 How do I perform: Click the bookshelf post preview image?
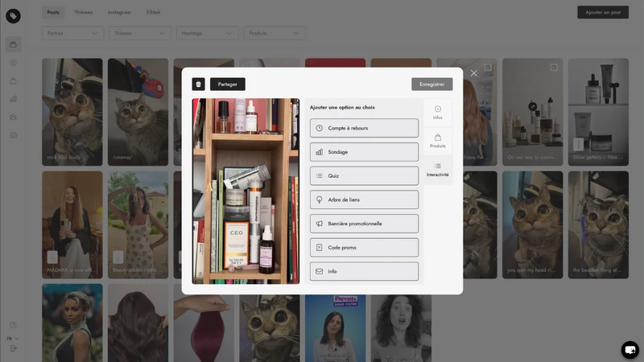tap(246, 191)
